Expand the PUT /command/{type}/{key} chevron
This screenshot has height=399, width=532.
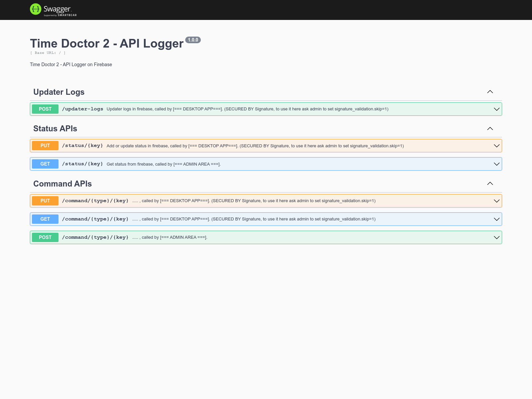497,201
